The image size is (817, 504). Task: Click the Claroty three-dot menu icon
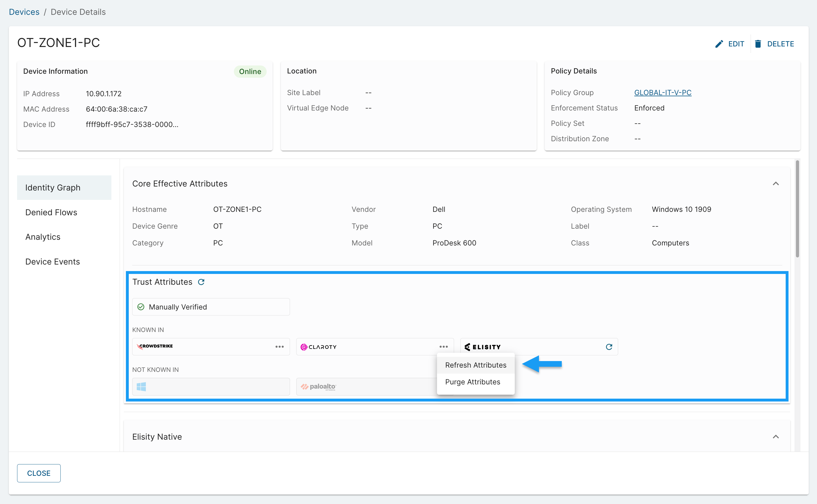[x=444, y=347]
